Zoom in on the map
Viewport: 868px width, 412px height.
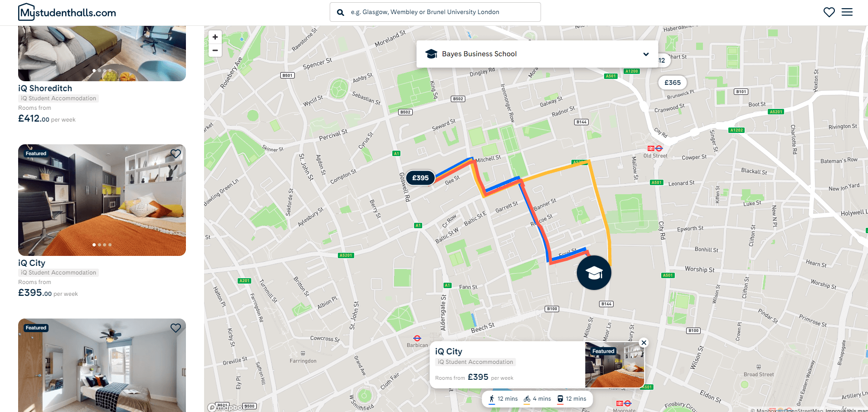[x=215, y=37]
